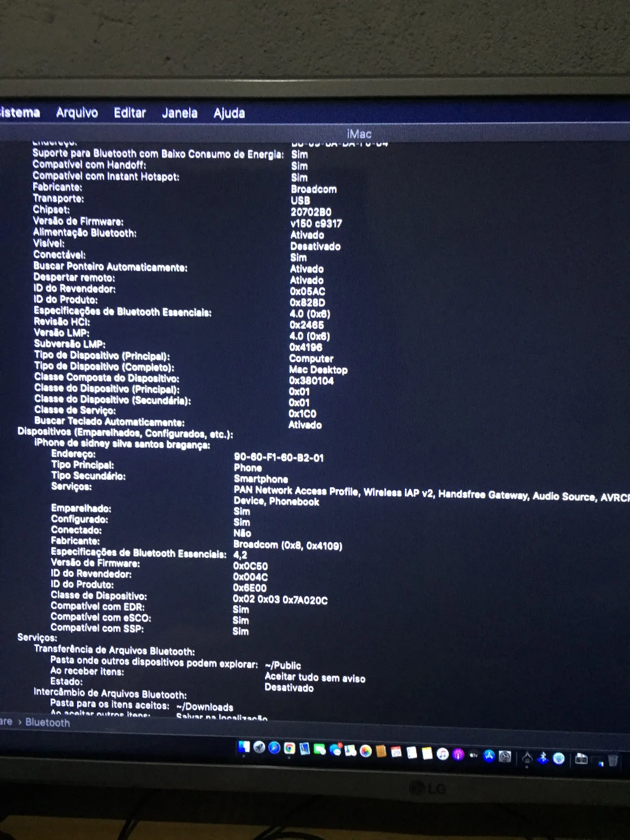Click the Bluetooth item in the path bar

[x=47, y=722]
